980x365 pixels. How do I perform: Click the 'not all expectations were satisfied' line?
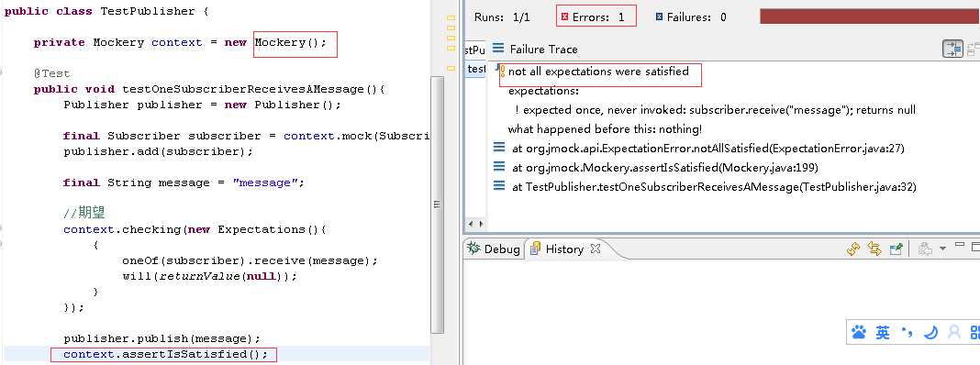pyautogui.click(x=599, y=72)
